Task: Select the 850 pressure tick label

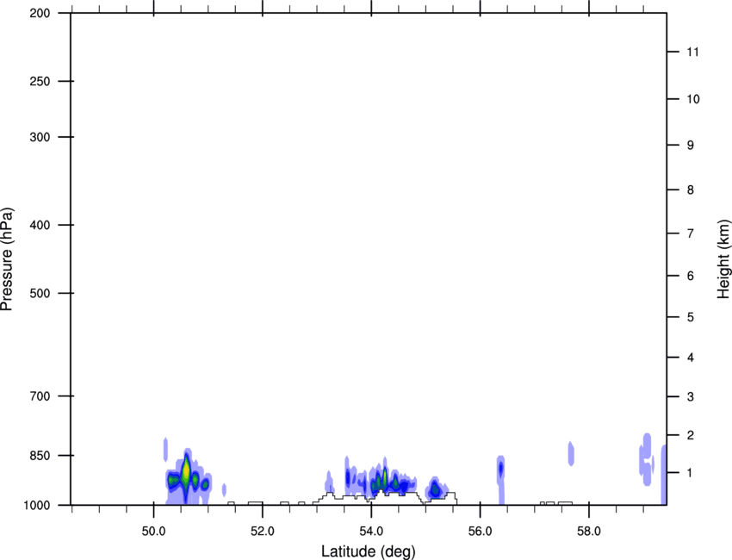Action: [x=40, y=455]
